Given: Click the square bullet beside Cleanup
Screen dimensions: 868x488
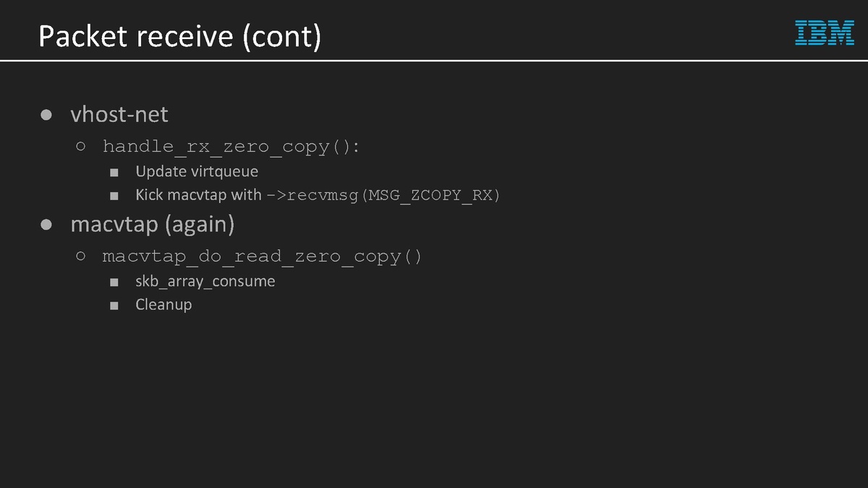Looking at the screenshot, I should [x=114, y=305].
